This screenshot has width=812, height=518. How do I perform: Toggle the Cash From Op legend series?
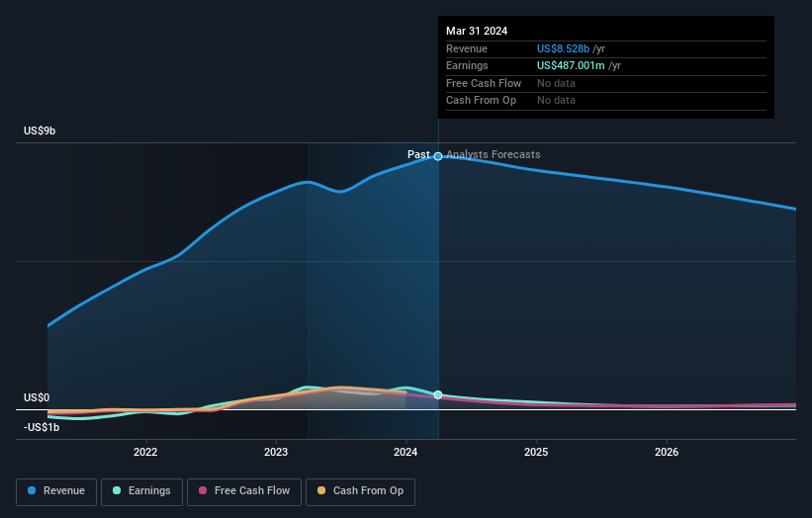(360, 491)
